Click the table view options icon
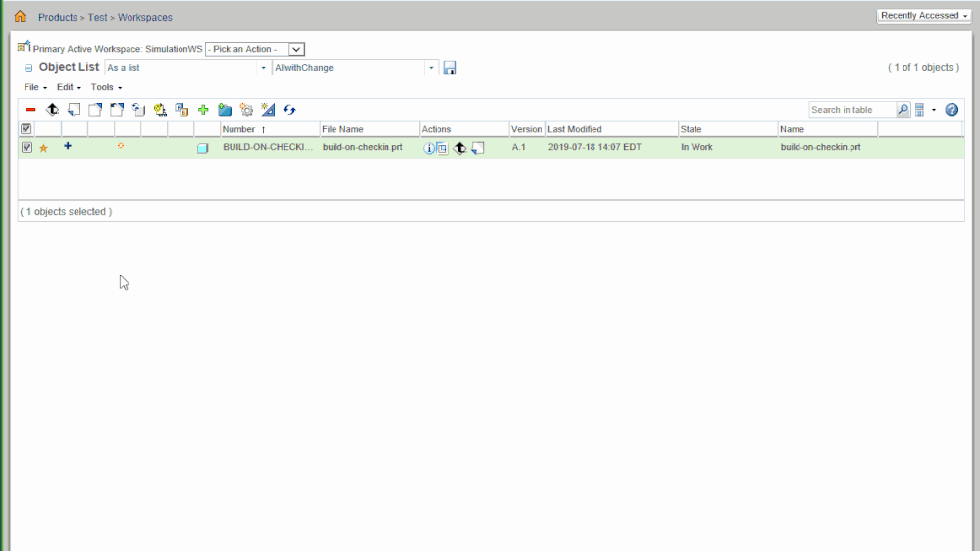The image size is (980, 551). (919, 110)
